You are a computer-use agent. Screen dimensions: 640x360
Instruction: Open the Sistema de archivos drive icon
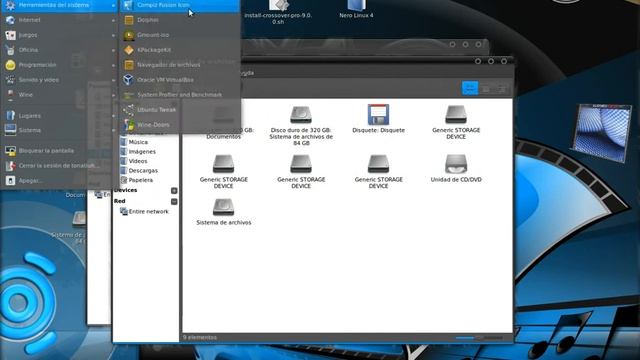(x=223, y=212)
